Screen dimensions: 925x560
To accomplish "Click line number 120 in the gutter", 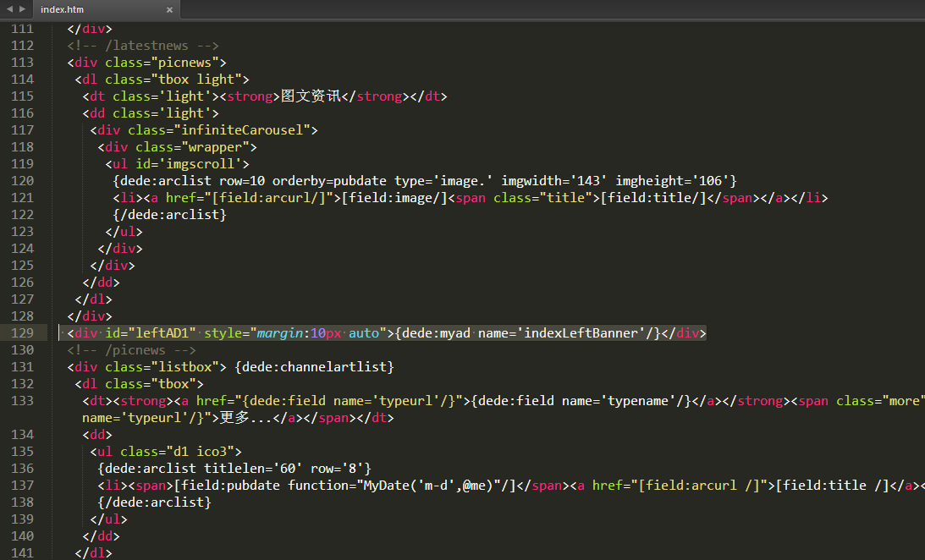I will tap(22, 181).
